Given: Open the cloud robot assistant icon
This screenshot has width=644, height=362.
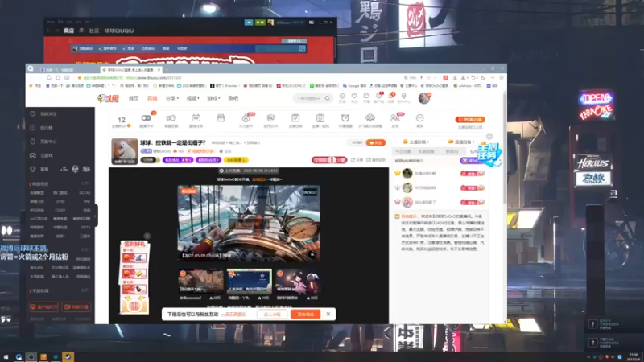Looking at the screenshot, I should click(369, 118).
